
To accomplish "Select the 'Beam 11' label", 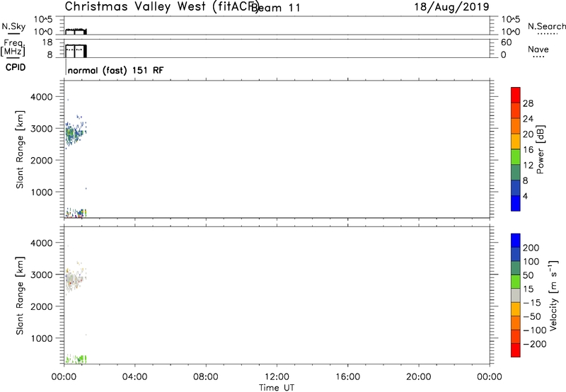I will [276, 8].
